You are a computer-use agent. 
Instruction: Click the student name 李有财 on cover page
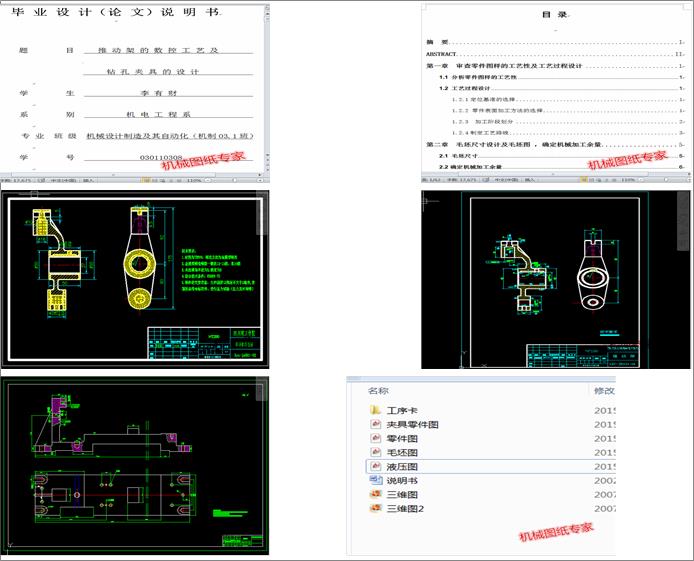coord(159,93)
